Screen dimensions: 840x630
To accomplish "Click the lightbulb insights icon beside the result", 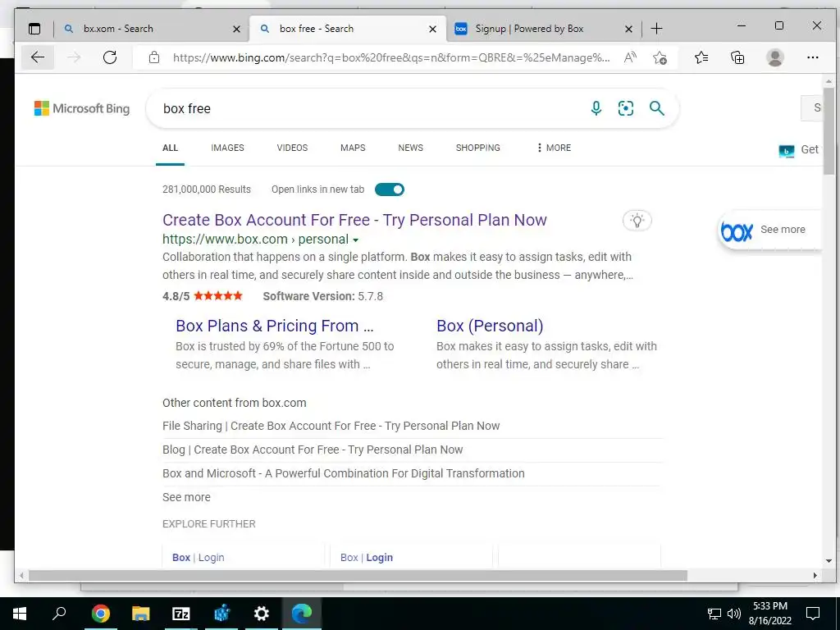I will click(637, 220).
